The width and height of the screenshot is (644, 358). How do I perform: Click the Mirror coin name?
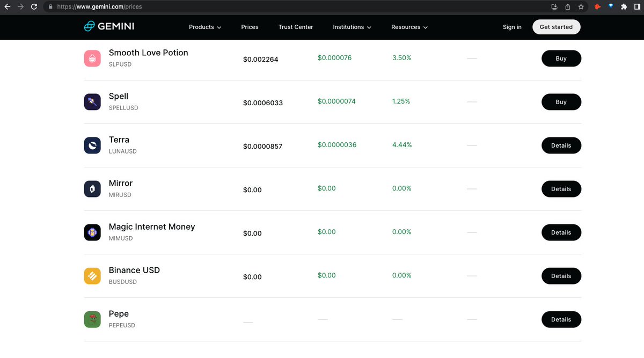tap(121, 183)
